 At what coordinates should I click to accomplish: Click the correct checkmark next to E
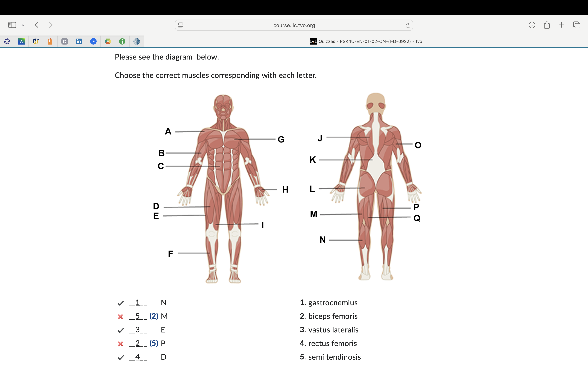pos(121,330)
